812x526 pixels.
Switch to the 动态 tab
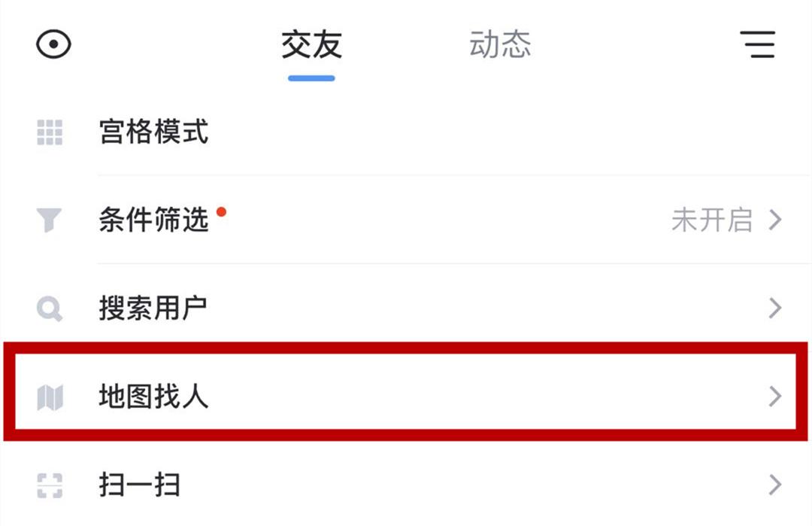pos(500,45)
